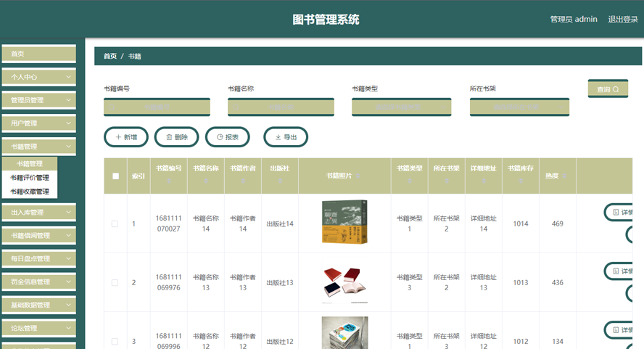Sort table by 书籍名称 column arrows
This screenshot has width=644, height=349.
click(206, 181)
